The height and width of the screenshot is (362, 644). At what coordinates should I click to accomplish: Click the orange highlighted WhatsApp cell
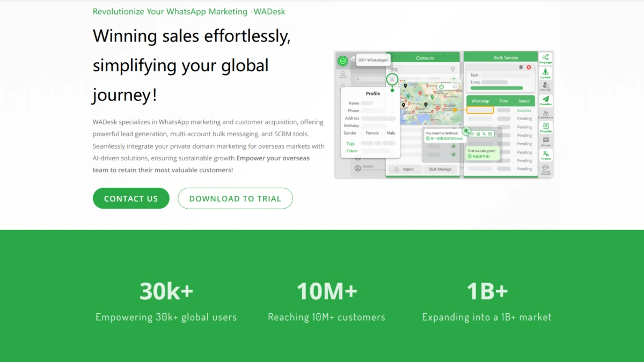coord(480,110)
